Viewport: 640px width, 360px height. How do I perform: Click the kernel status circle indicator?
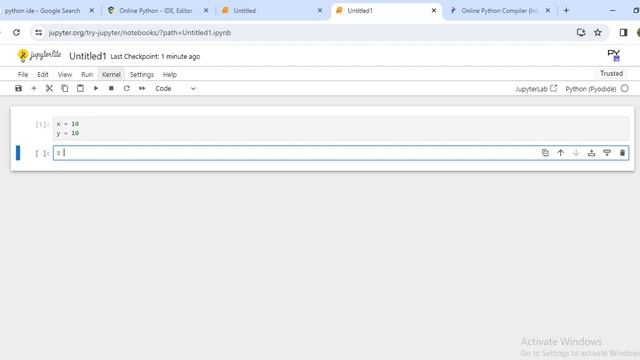pyautogui.click(x=624, y=89)
